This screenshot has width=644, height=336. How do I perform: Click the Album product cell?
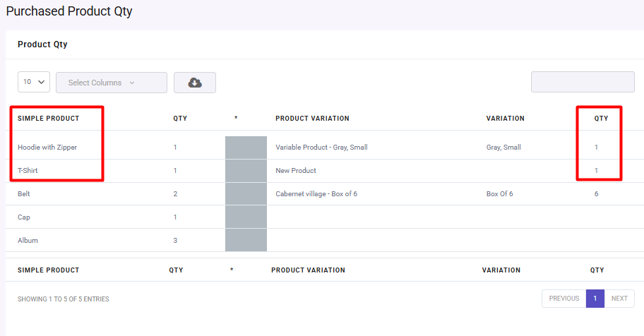click(28, 240)
